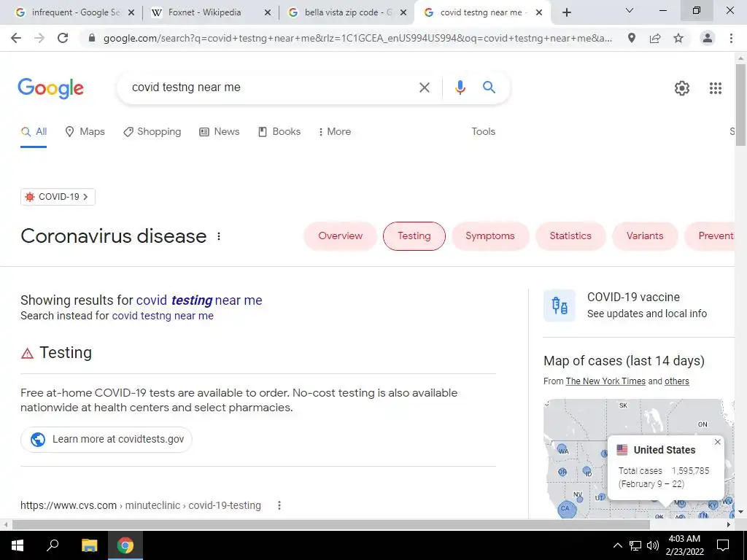747x560 pixels.
Task: Click California bubble on cases map
Action: [x=566, y=508]
